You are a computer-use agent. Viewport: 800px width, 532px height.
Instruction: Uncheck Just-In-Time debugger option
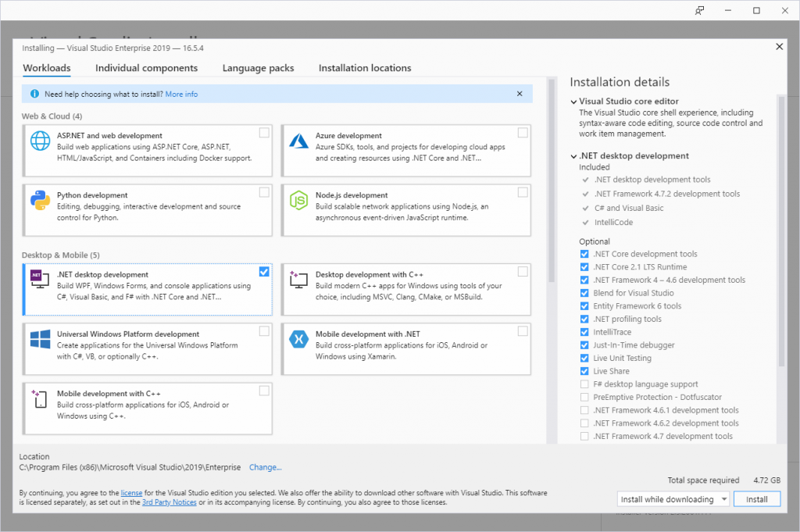(x=584, y=345)
